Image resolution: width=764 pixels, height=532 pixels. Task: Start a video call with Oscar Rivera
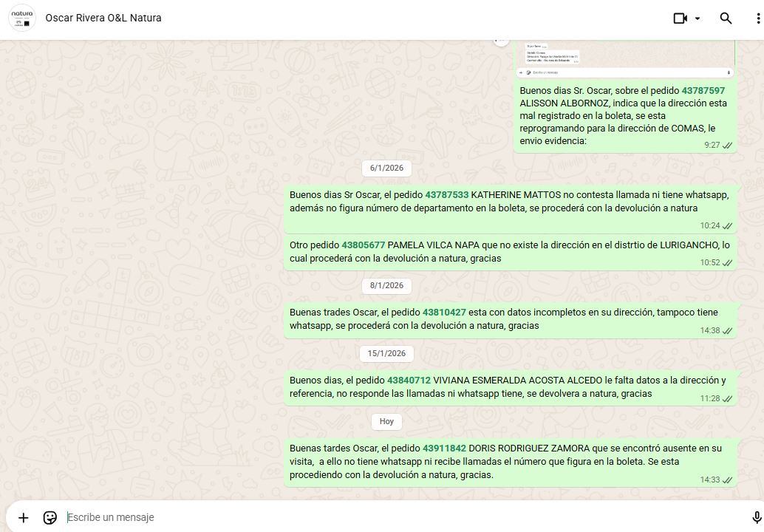680,18
